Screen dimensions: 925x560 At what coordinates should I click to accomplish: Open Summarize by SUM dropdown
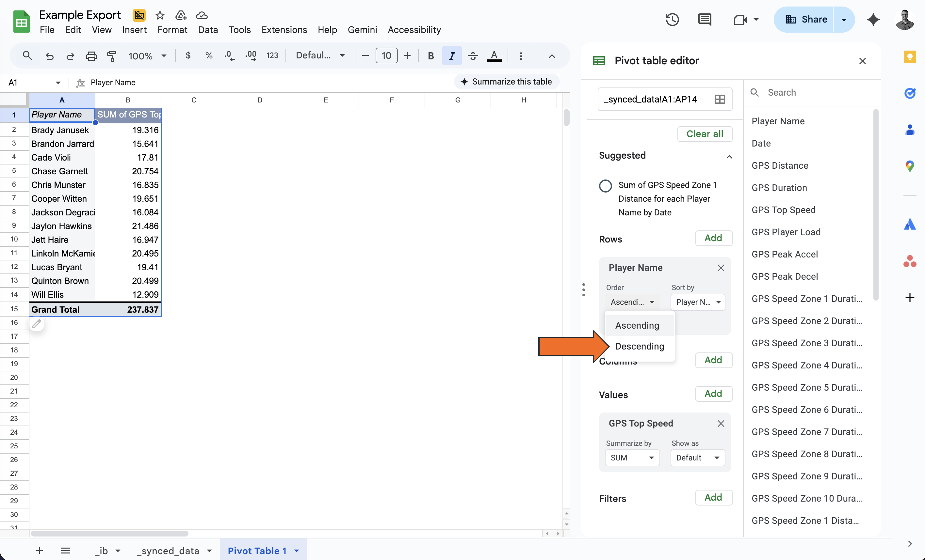tap(632, 458)
